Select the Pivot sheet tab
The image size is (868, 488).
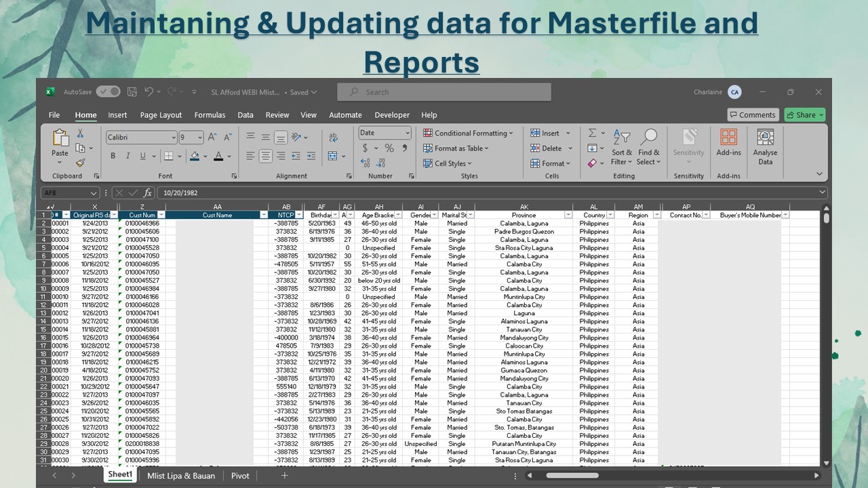pos(240,476)
